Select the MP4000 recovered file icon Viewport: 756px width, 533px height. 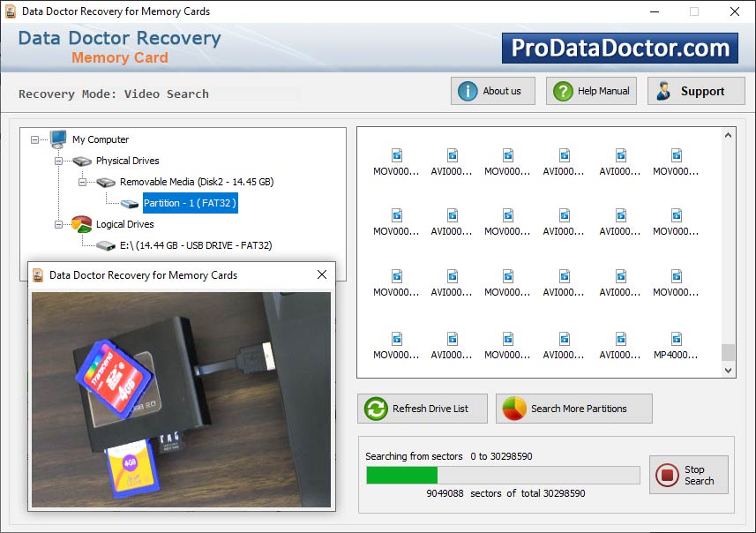[x=676, y=340]
